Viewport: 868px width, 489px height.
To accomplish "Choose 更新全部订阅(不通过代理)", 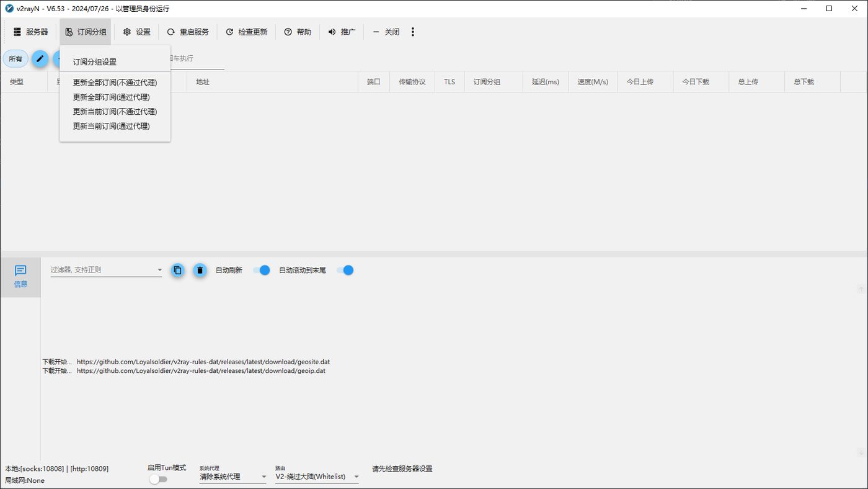I will [115, 83].
